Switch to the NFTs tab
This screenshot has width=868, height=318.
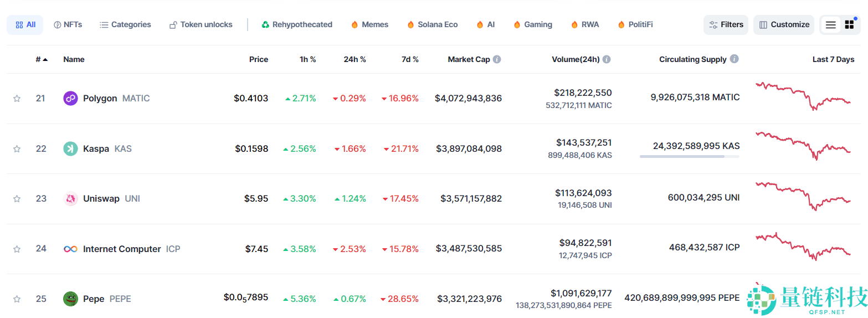pos(68,25)
